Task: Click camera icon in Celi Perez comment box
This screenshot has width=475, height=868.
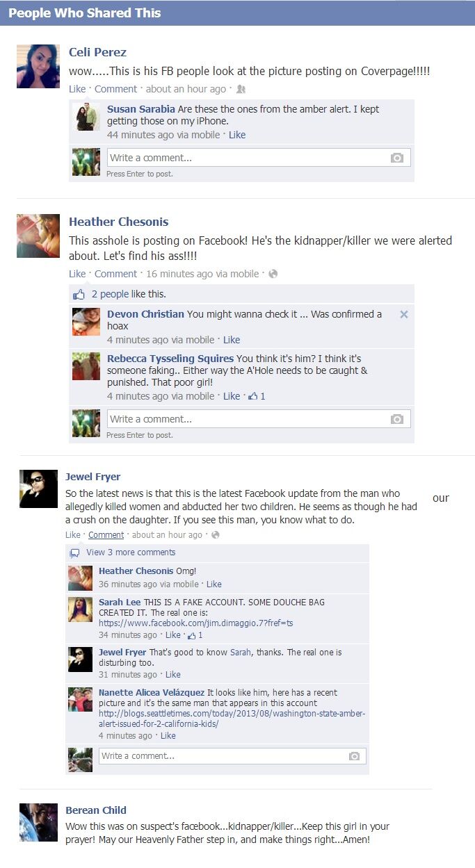Action: pyautogui.click(x=397, y=158)
